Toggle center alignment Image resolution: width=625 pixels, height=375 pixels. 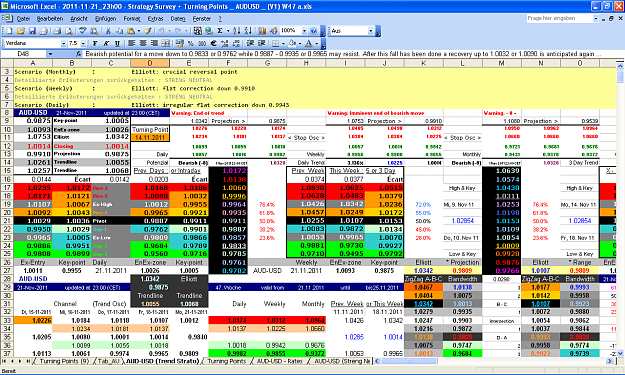(x=143, y=43)
